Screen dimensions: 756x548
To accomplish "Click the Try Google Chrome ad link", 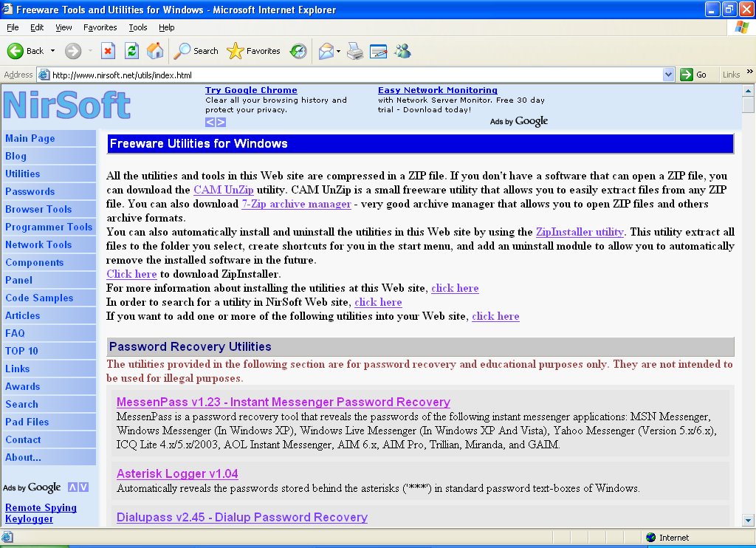I will [x=251, y=90].
